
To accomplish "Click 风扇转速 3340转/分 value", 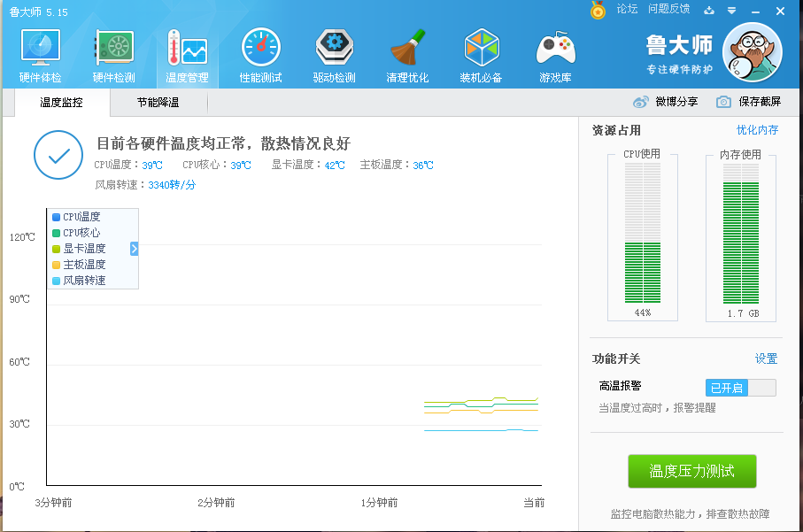I will coord(172,185).
